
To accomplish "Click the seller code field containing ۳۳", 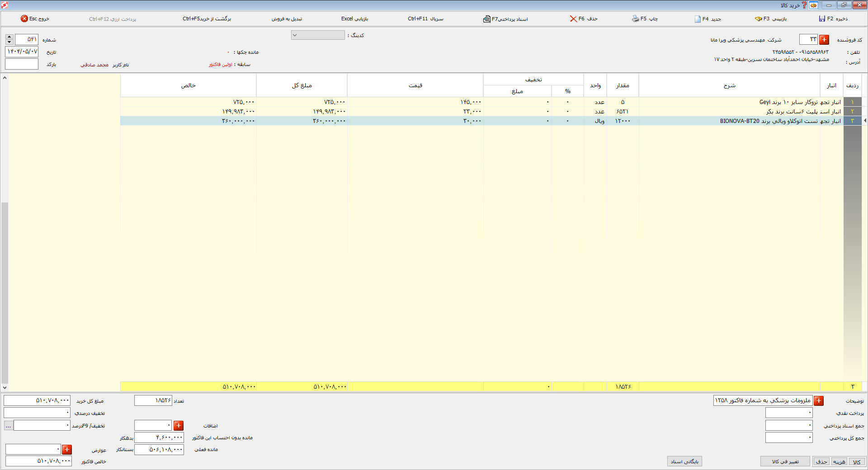I will [x=808, y=40].
